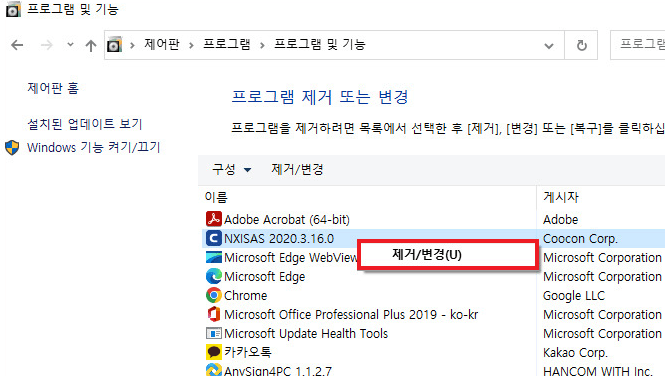Click publisher cell Google LLC

(x=574, y=295)
